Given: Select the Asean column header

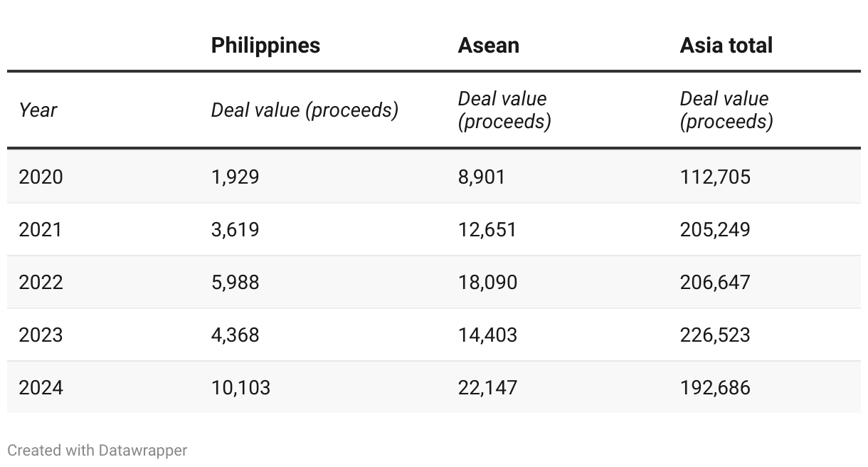Looking at the screenshot, I should pos(488,46).
